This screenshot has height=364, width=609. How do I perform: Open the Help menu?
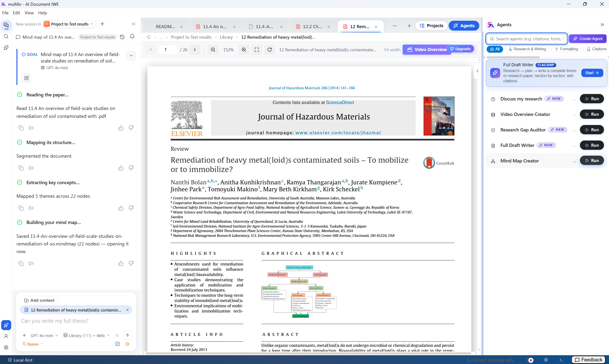tap(43, 13)
